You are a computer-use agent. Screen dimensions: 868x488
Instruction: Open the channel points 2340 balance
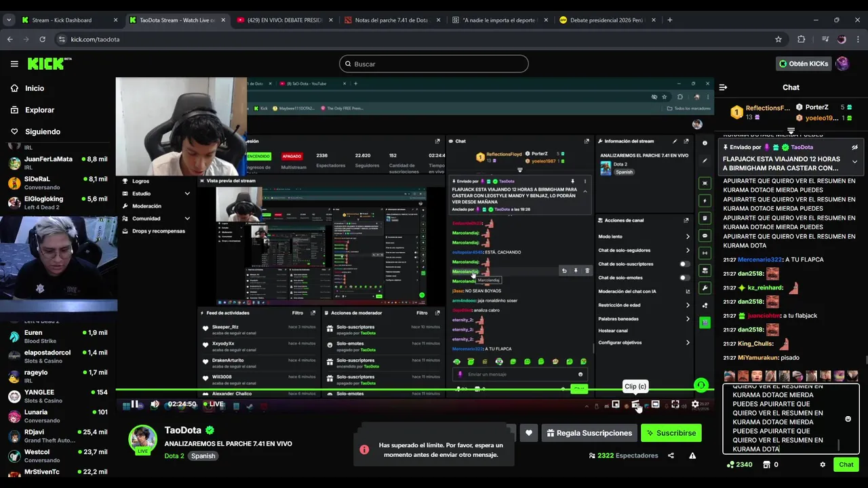[x=739, y=465]
